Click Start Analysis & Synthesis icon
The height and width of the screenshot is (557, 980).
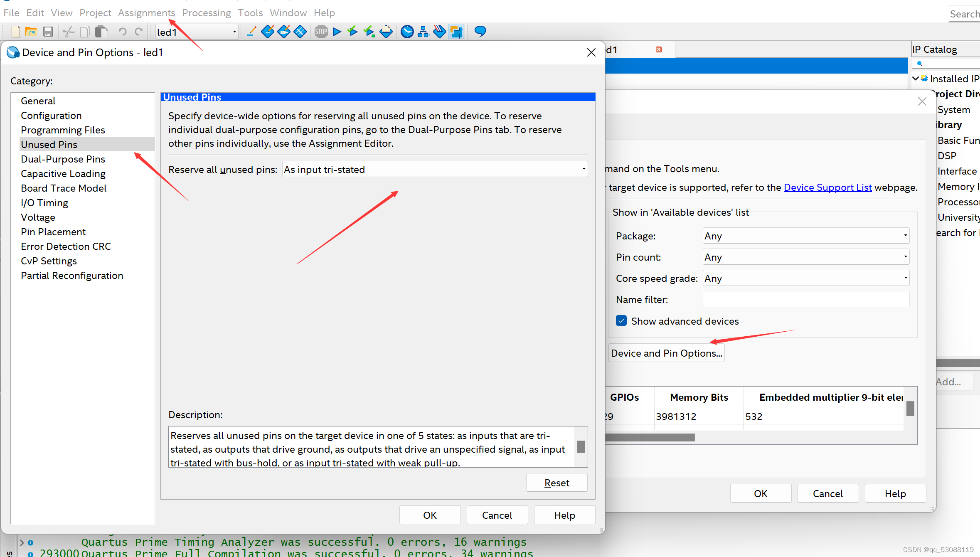369,32
